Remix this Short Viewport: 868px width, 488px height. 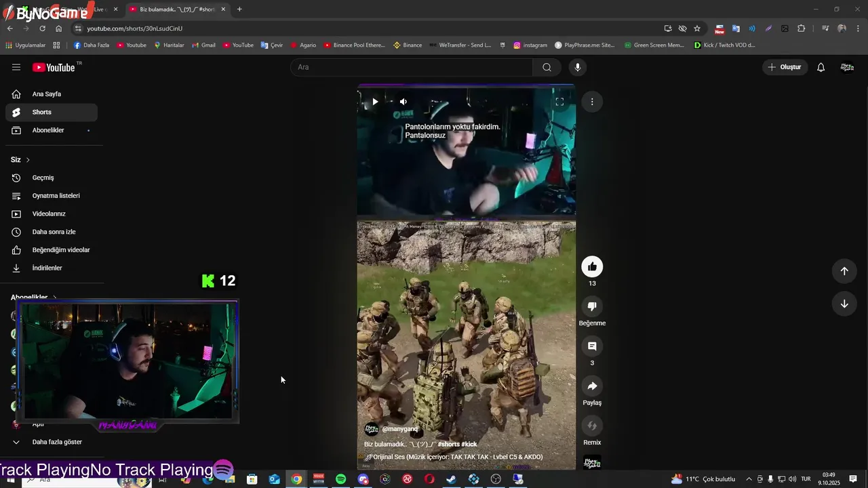point(592,426)
